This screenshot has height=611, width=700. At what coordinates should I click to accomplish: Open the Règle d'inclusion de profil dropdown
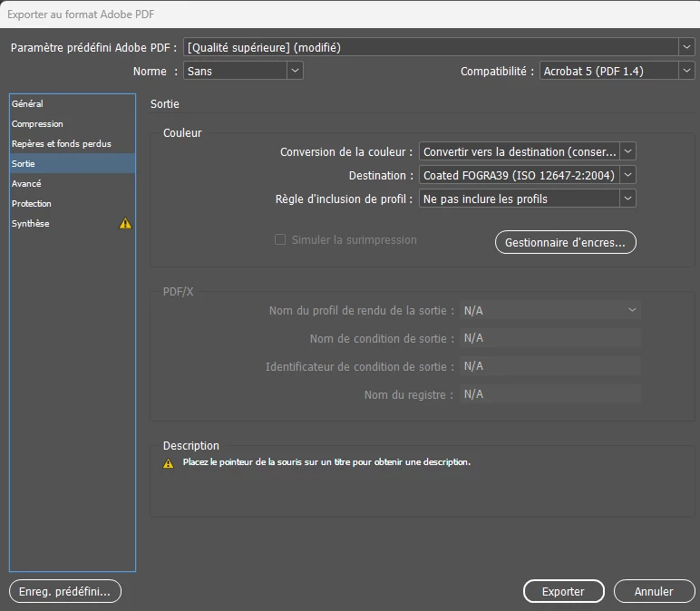[x=527, y=199]
